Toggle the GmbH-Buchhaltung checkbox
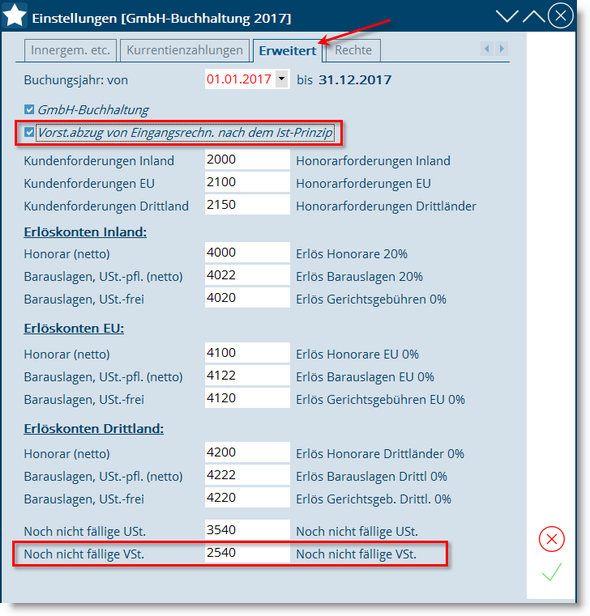The image size is (590, 616). (x=29, y=109)
